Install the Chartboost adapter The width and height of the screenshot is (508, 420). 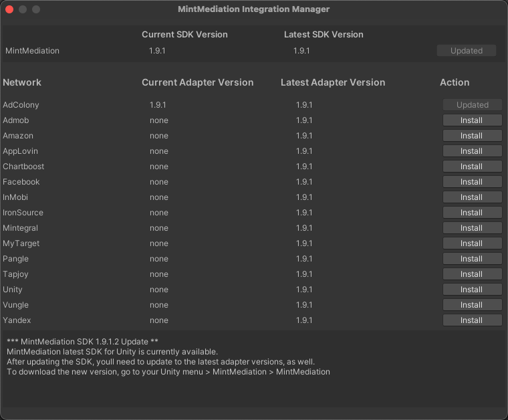[472, 167]
